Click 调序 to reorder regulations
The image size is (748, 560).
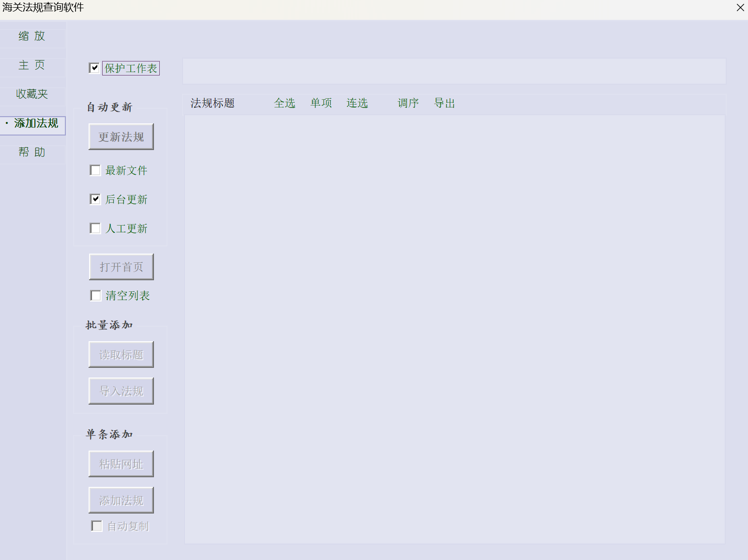tap(408, 103)
